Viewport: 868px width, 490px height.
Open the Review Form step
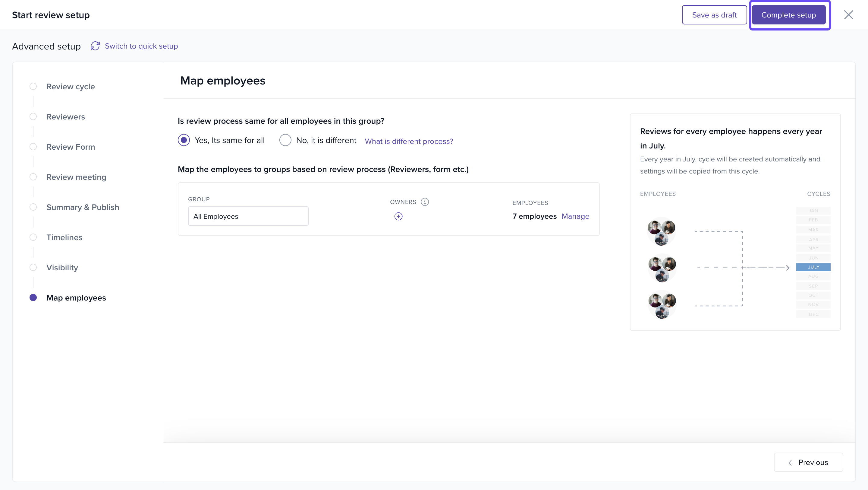(x=71, y=147)
